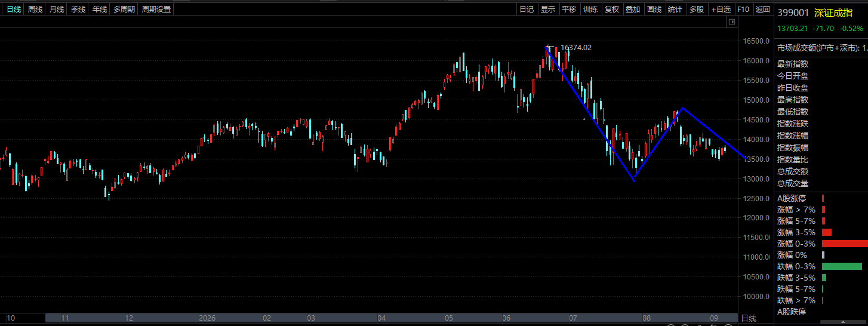Switch to the 周线 weekly period tab
Image resolution: width=868 pixels, height=326 pixels.
pos(35,9)
